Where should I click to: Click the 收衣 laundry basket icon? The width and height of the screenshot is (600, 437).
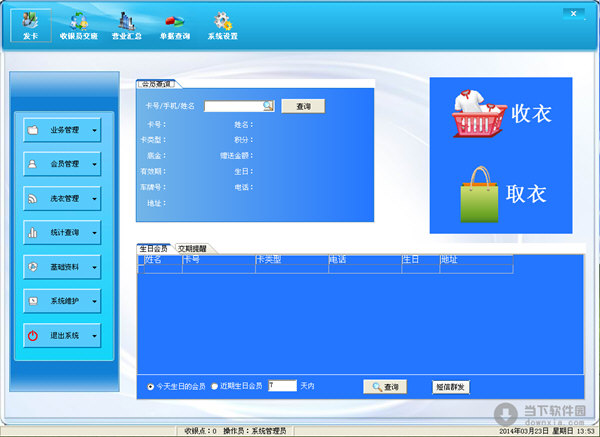coord(479,113)
